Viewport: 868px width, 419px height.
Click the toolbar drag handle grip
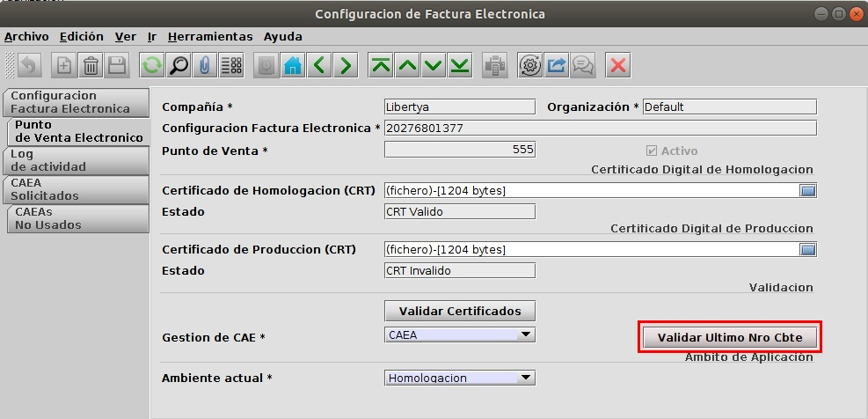tap(10, 66)
